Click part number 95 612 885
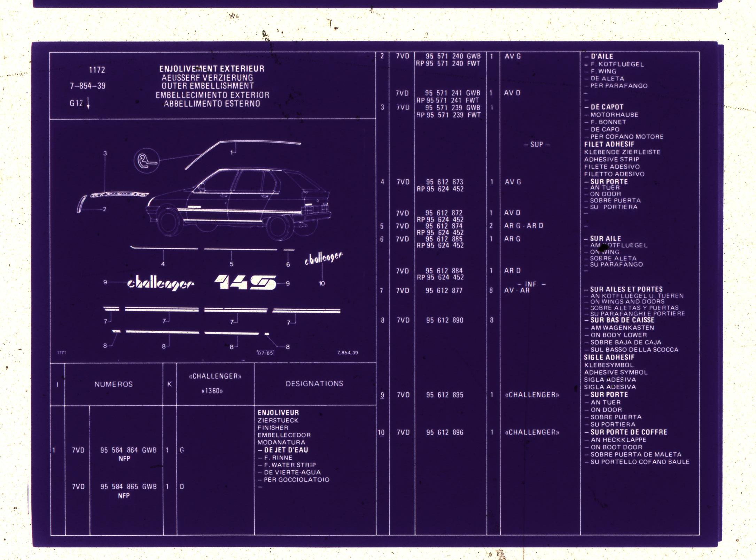Viewport: 756px width, 560px height. (x=444, y=239)
